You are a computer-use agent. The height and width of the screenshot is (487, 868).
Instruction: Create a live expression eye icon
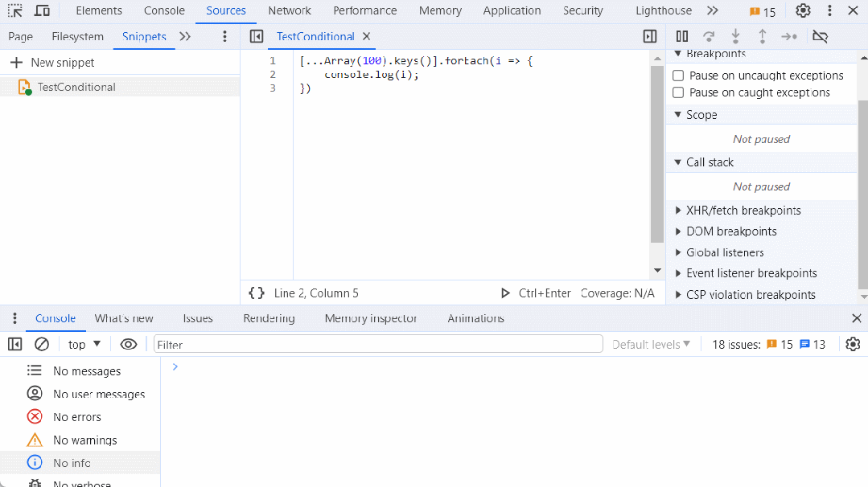(129, 345)
